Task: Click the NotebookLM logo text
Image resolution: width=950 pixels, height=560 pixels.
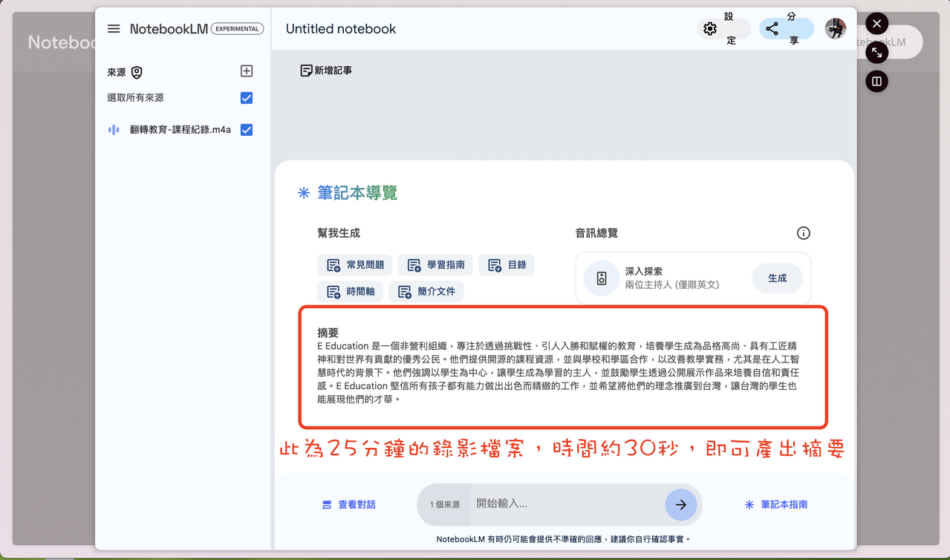Action: pyautogui.click(x=169, y=29)
